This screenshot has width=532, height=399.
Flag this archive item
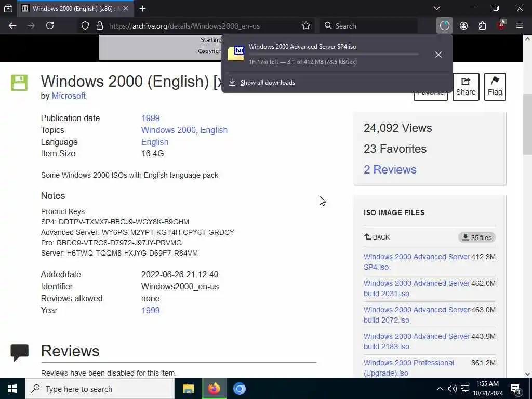point(495,87)
